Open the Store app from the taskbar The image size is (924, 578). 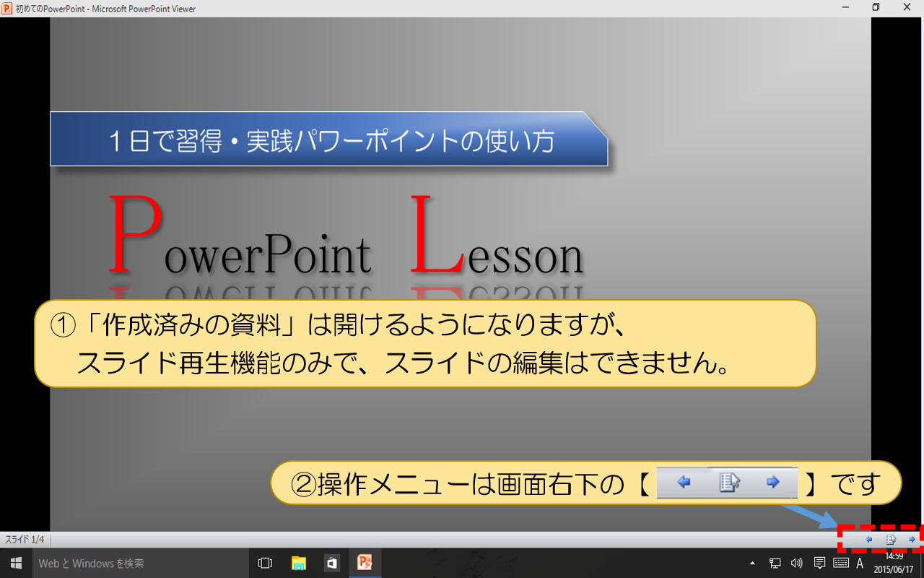pyautogui.click(x=332, y=563)
